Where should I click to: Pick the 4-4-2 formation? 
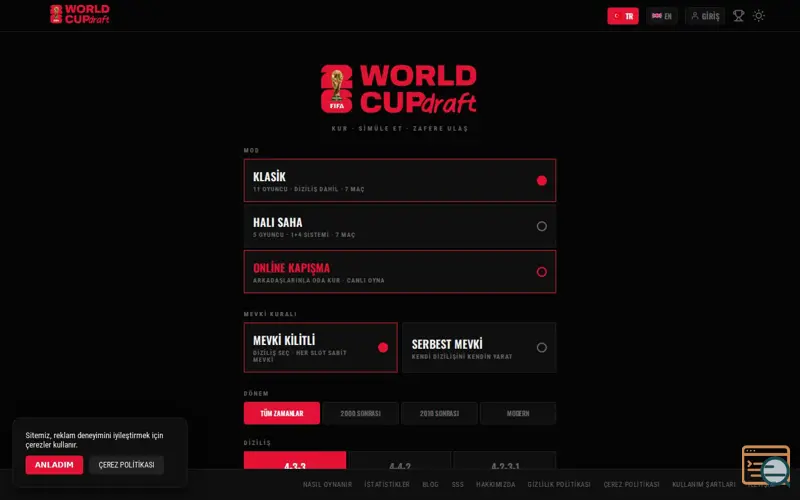pyautogui.click(x=399, y=460)
